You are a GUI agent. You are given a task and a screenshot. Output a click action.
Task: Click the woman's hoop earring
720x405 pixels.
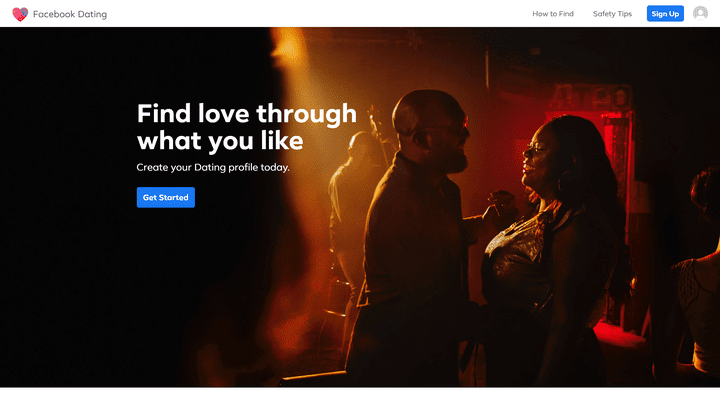click(x=564, y=181)
